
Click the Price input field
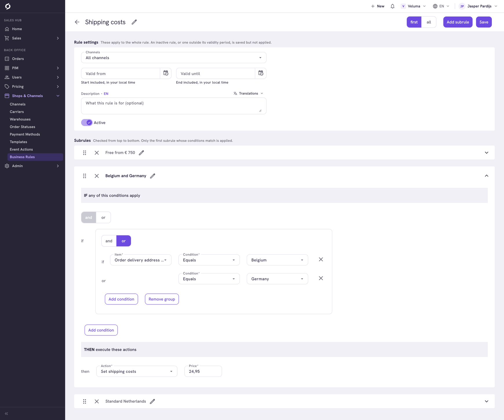pos(203,371)
